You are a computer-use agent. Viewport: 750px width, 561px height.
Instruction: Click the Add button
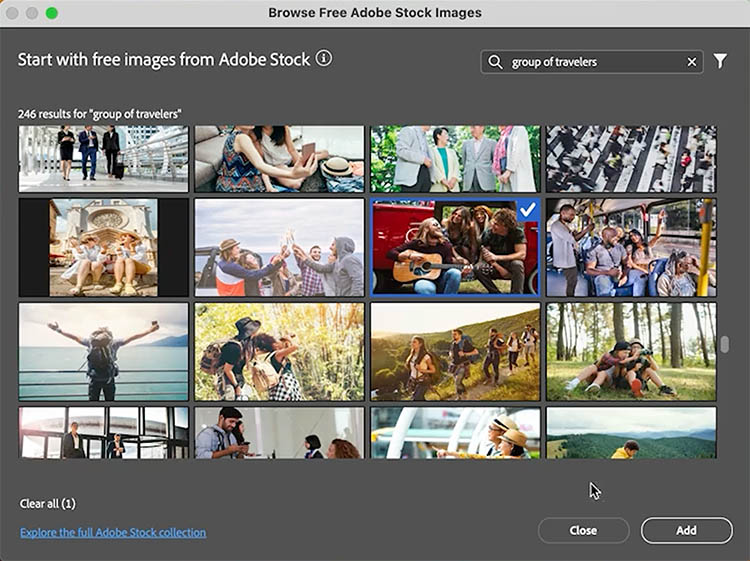point(686,530)
